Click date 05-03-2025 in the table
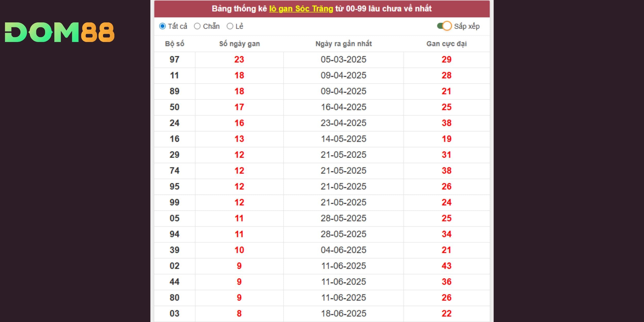Viewport: 644px width, 322px height. pyautogui.click(x=343, y=60)
